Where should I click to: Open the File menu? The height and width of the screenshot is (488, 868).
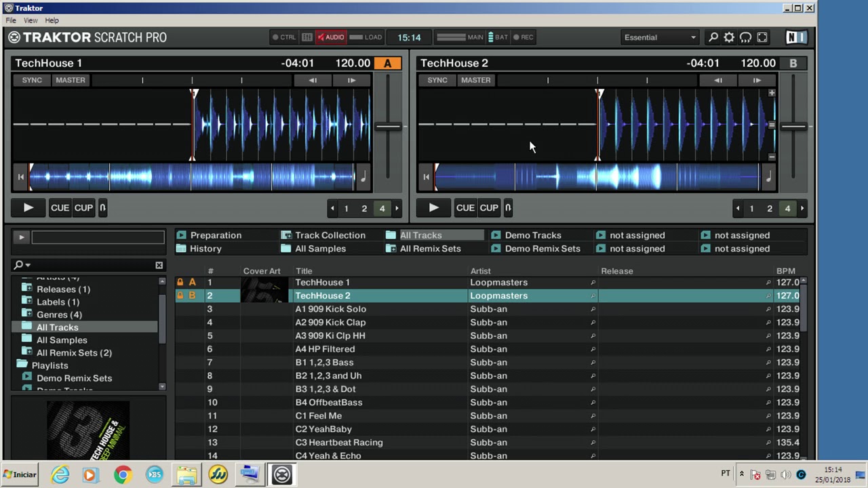tap(12, 20)
